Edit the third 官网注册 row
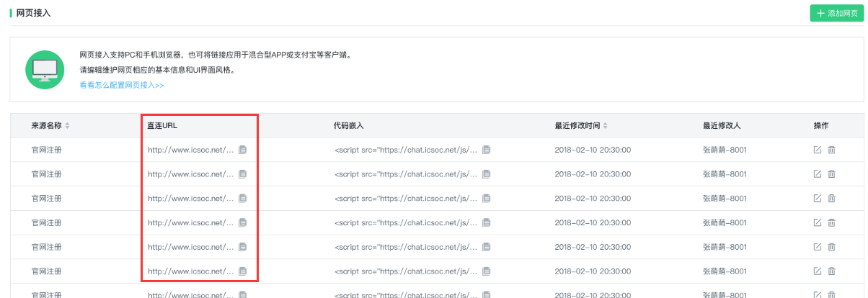Viewport: 868px width, 298px height. click(x=818, y=198)
